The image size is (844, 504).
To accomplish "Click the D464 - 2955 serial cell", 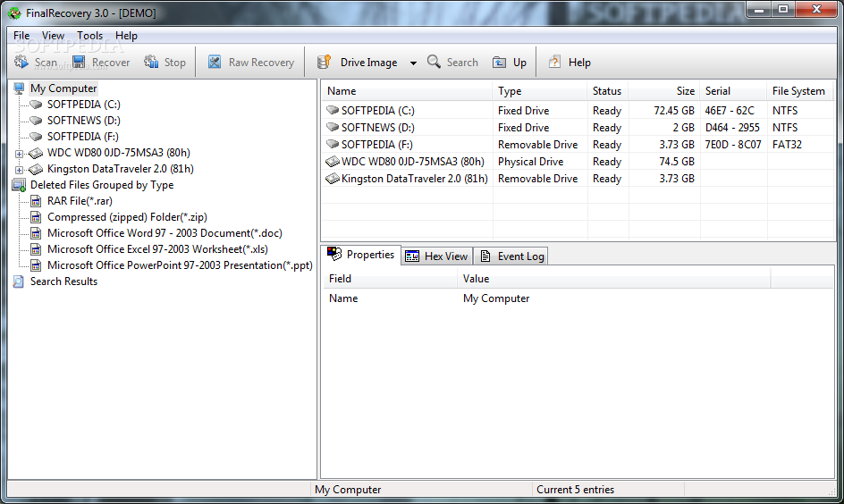I will [x=732, y=128].
